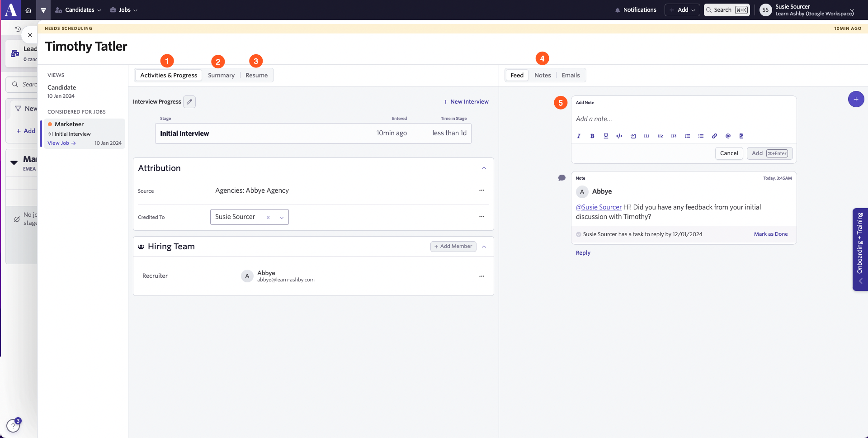Insert a bulleted list in the note
The width and height of the screenshot is (868, 438).
click(x=701, y=136)
